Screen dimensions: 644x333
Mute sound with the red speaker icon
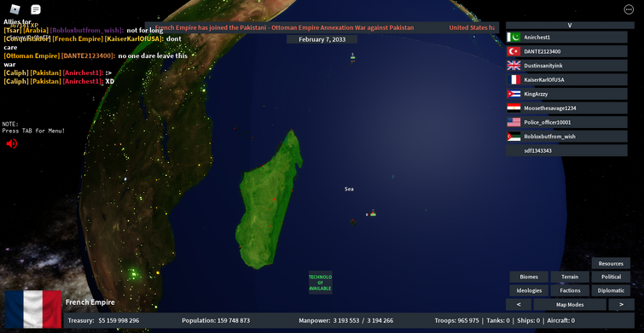pyautogui.click(x=11, y=143)
